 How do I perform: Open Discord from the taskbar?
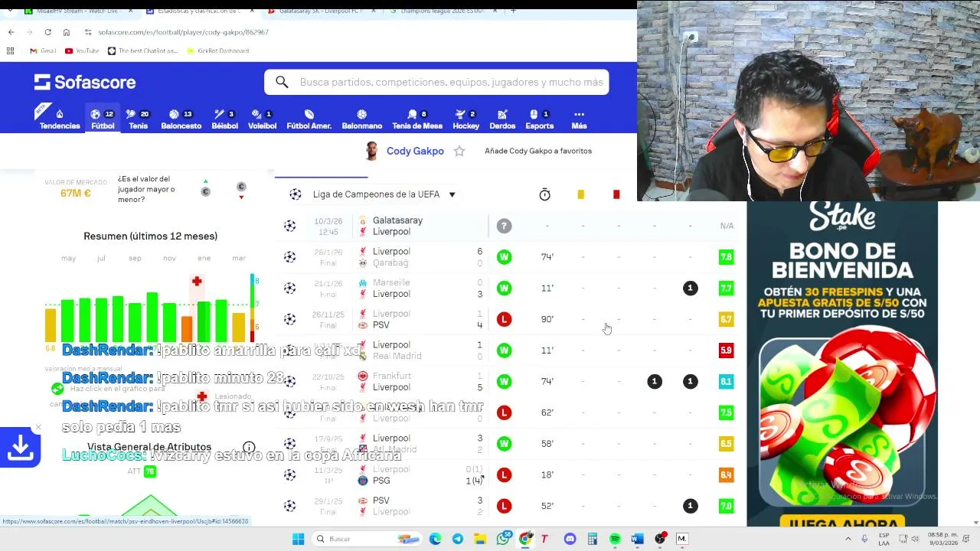pos(570,539)
